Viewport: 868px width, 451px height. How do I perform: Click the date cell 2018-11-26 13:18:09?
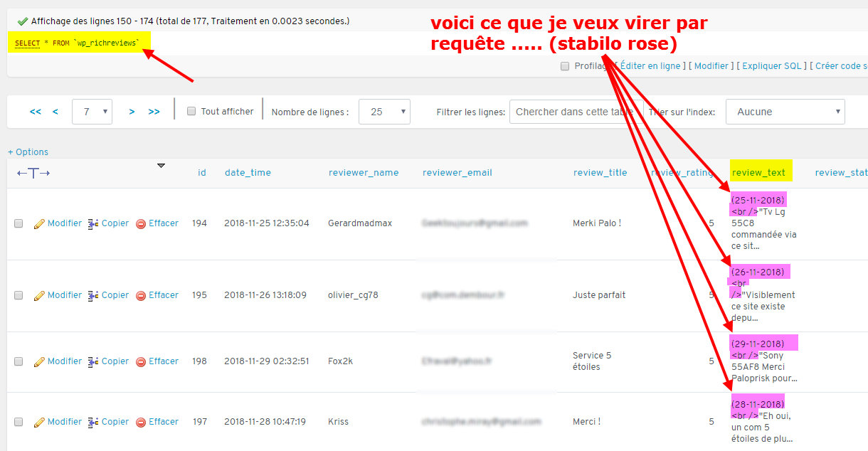265,295
